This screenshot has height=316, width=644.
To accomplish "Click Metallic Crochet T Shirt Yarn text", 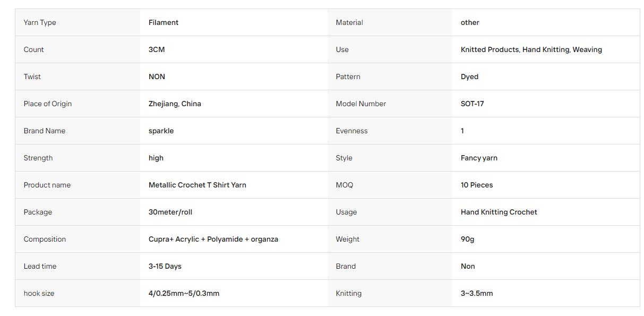I will [x=198, y=185].
